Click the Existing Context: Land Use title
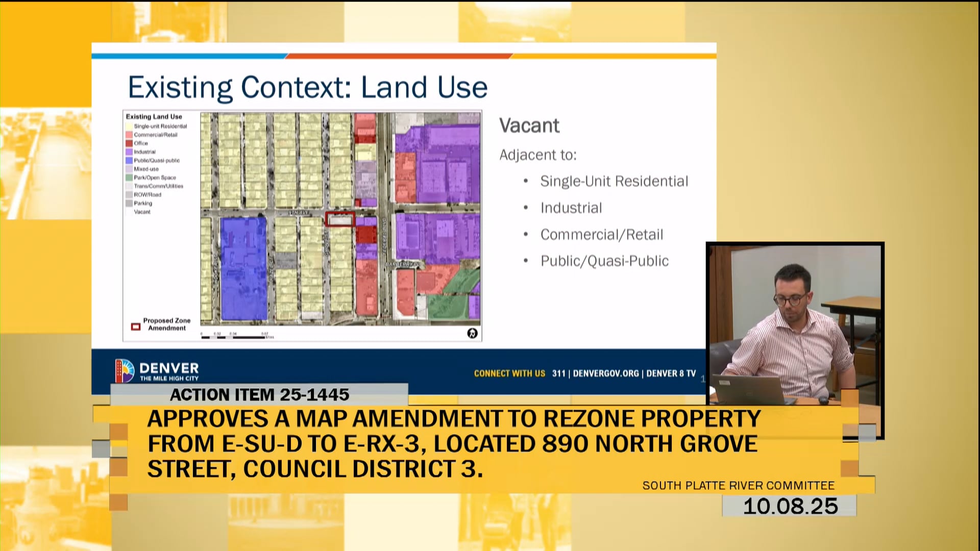 tap(308, 87)
